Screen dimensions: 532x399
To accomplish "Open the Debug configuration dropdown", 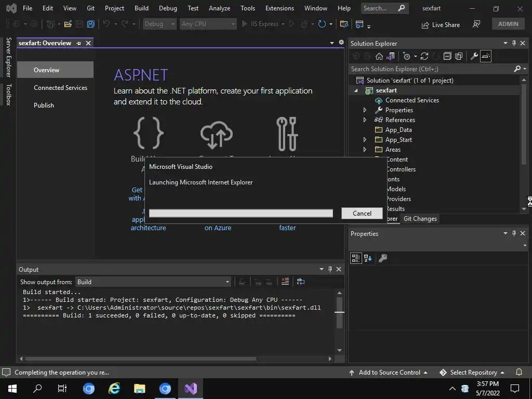I will click(x=159, y=24).
